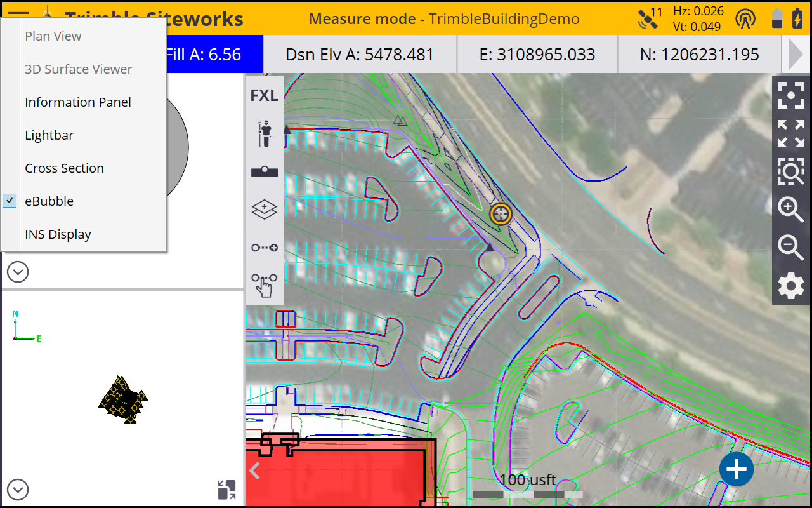Image resolution: width=812 pixels, height=508 pixels.
Task: Open the layers add icon
Action: (265, 209)
